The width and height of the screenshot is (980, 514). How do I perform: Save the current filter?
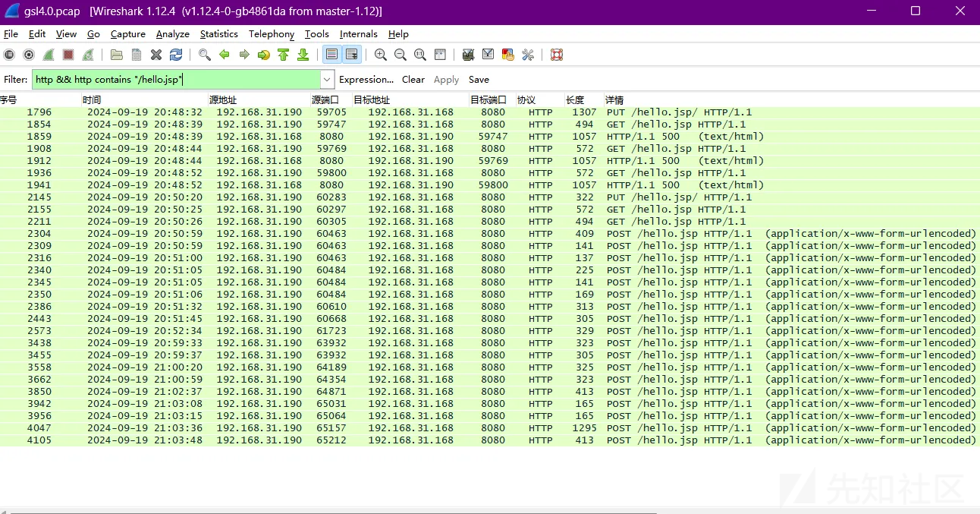point(479,79)
